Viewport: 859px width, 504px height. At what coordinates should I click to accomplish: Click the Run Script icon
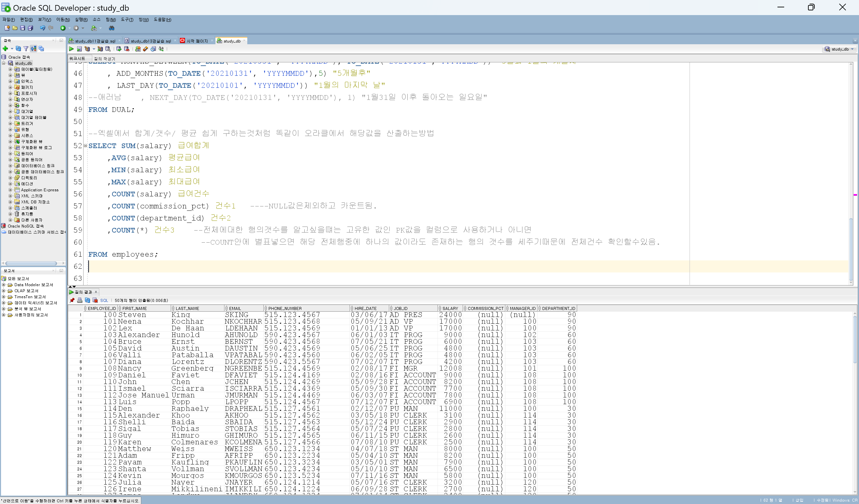79,49
